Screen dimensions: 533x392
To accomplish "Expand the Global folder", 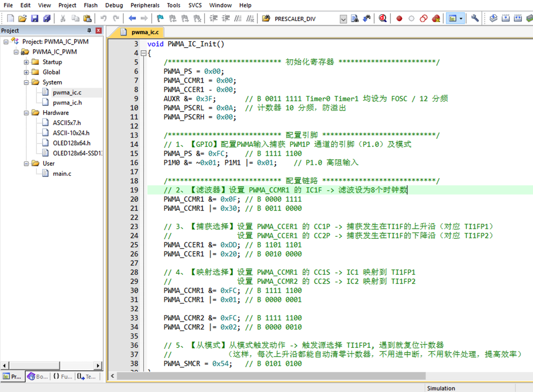I will click(x=26, y=72).
